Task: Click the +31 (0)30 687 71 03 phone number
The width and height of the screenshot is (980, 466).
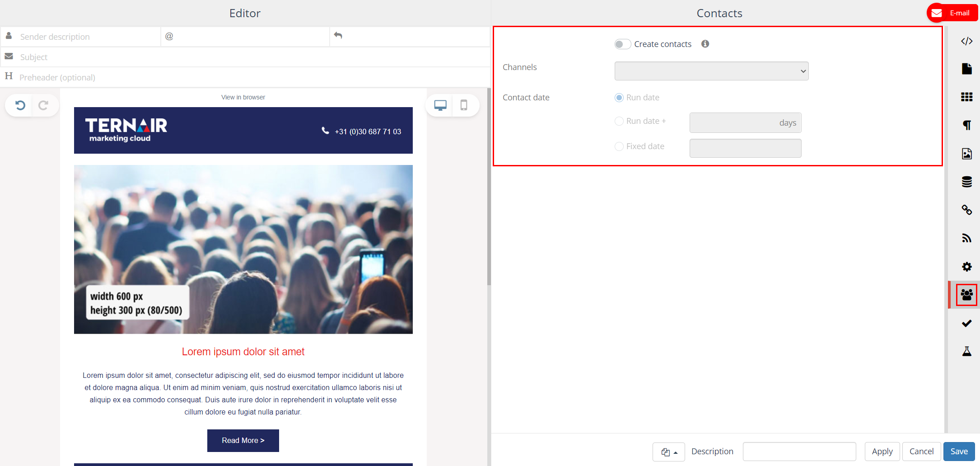Action: [368, 132]
